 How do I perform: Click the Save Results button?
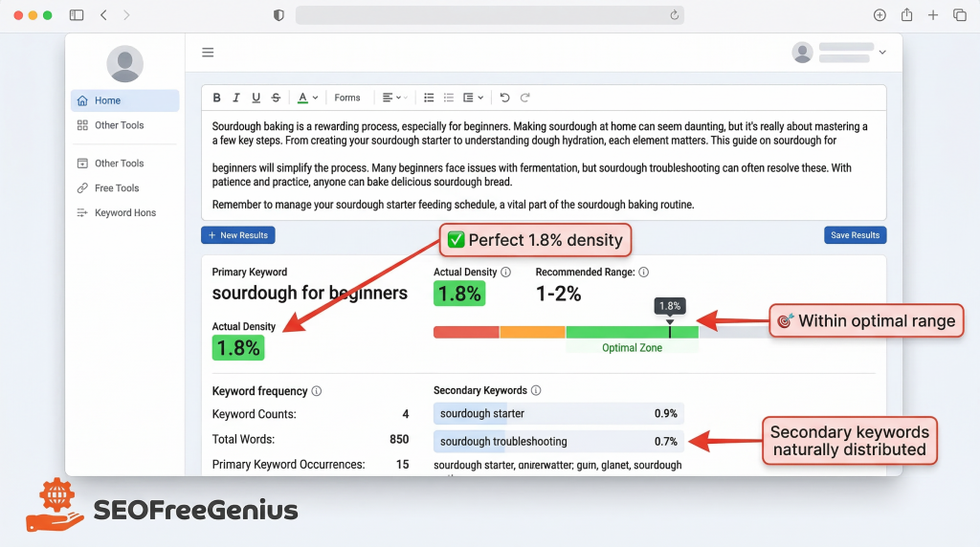click(855, 235)
